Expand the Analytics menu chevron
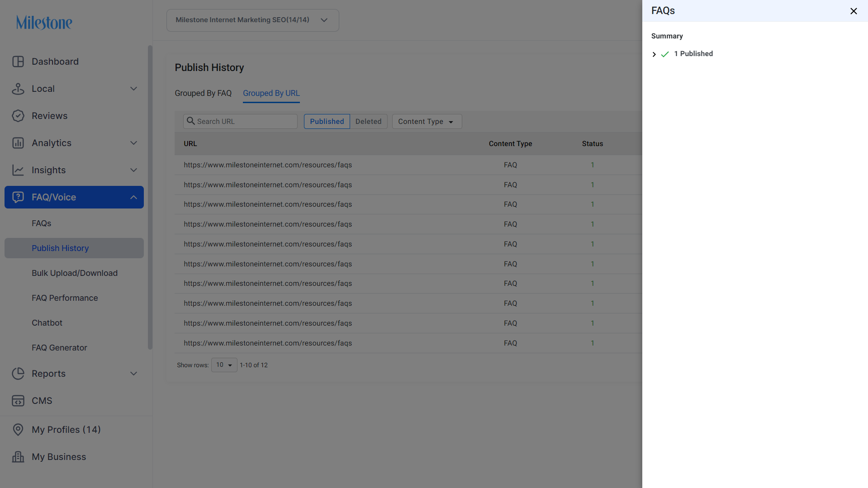This screenshot has height=488, width=868. tap(133, 143)
